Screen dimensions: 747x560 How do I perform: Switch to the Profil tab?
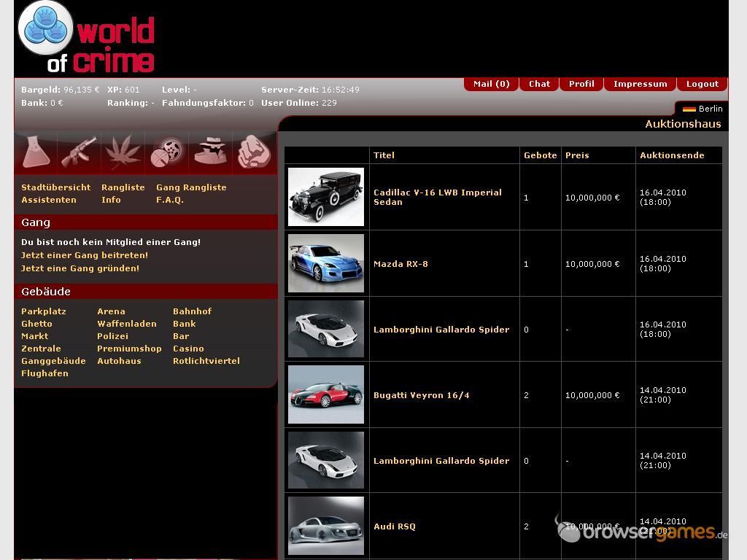point(581,84)
